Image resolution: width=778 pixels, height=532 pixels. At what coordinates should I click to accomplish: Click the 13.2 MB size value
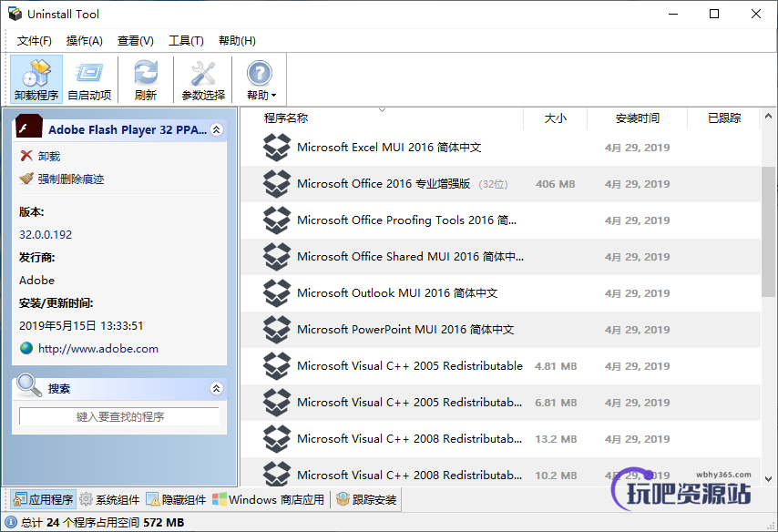pyautogui.click(x=556, y=439)
